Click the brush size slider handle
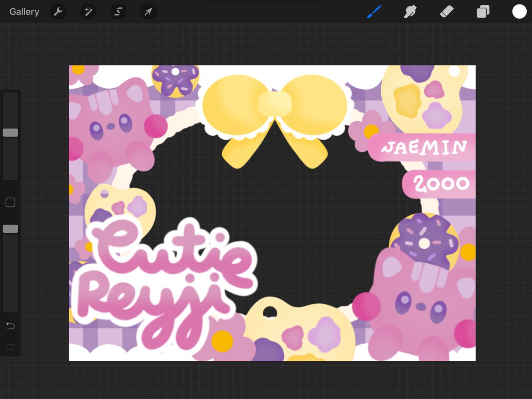The width and height of the screenshot is (532, 399). (x=10, y=133)
